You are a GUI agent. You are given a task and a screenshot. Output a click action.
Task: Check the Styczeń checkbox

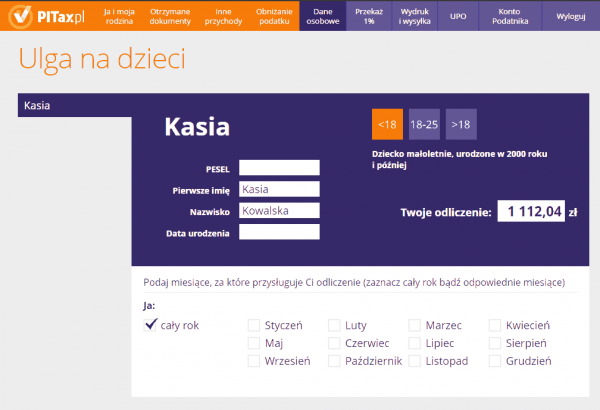tap(254, 325)
